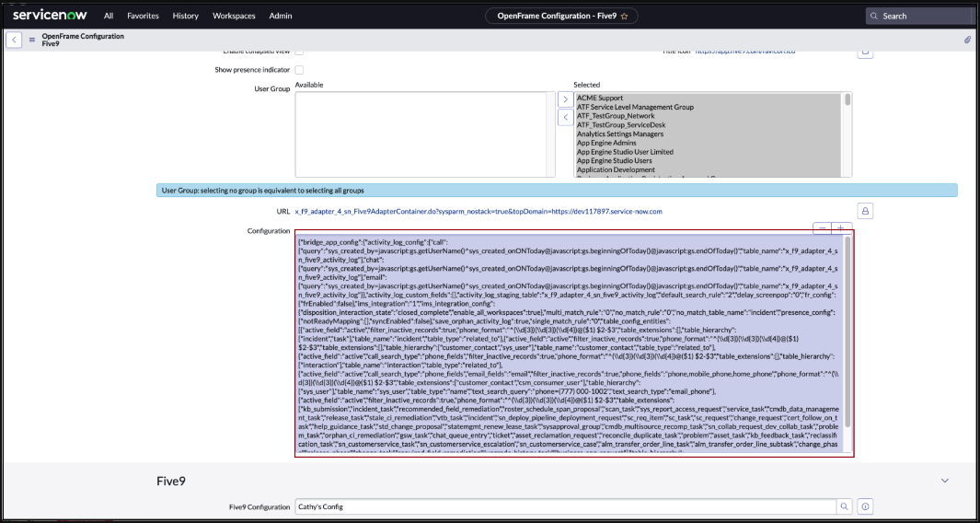Open the Workspaces menu

[234, 16]
